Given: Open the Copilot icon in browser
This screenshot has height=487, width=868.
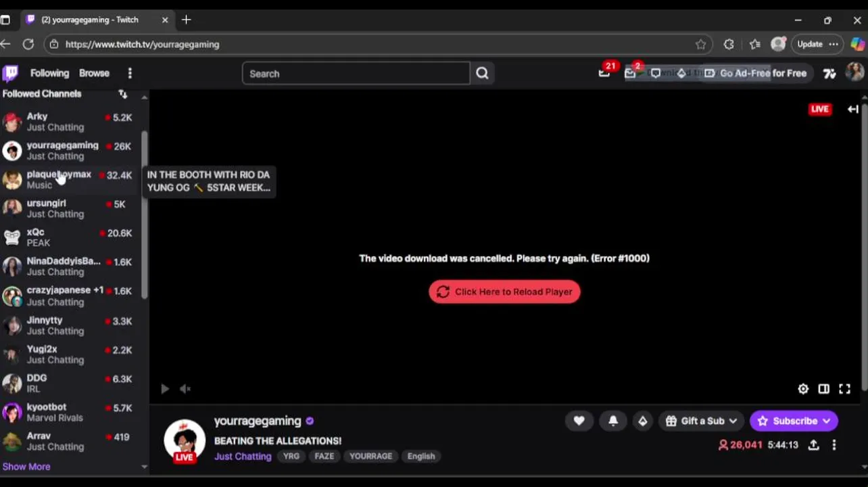Looking at the screenshot, I should 857,44.
